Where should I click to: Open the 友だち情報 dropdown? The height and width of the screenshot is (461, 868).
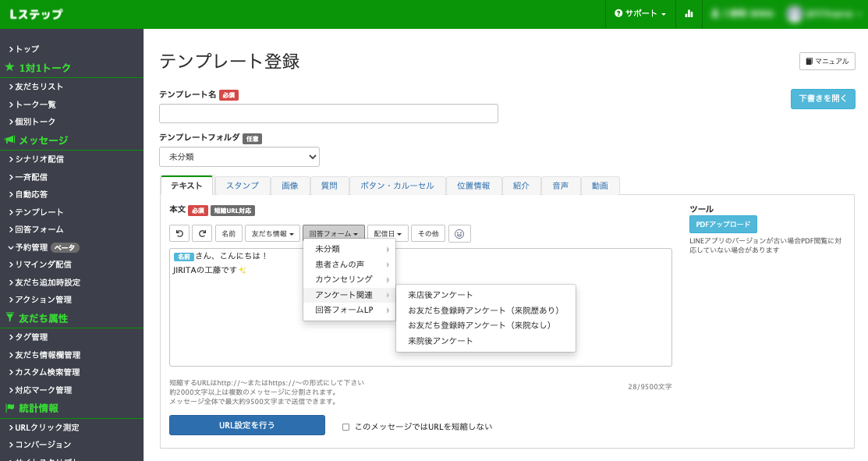tap(273, 232)
